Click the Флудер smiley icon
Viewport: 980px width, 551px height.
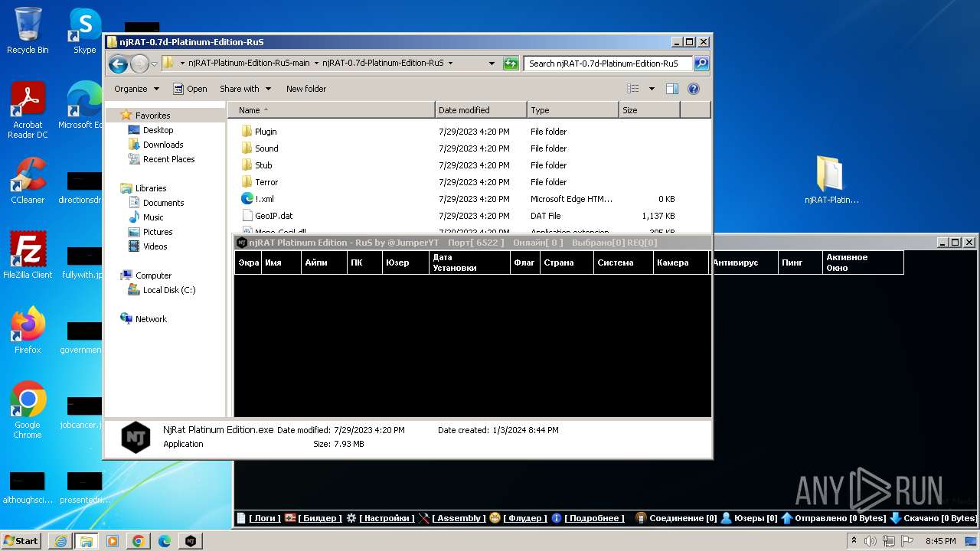(495, 518)
